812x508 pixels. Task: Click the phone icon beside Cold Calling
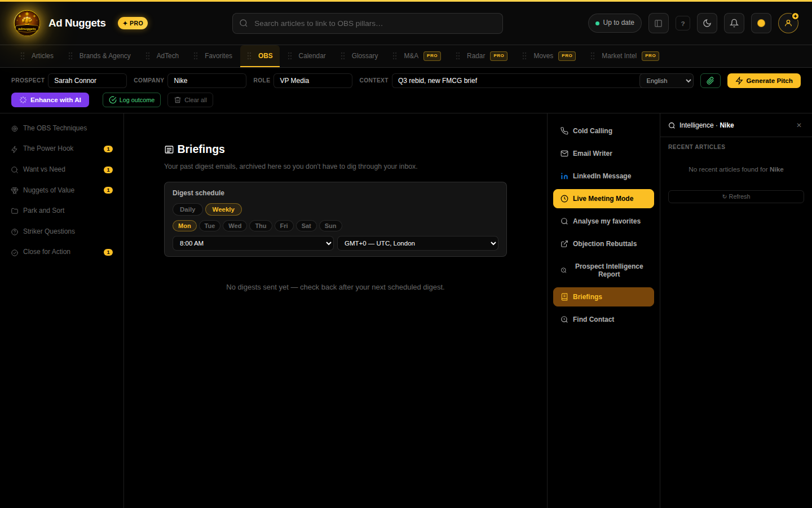[x=564, y=131]
